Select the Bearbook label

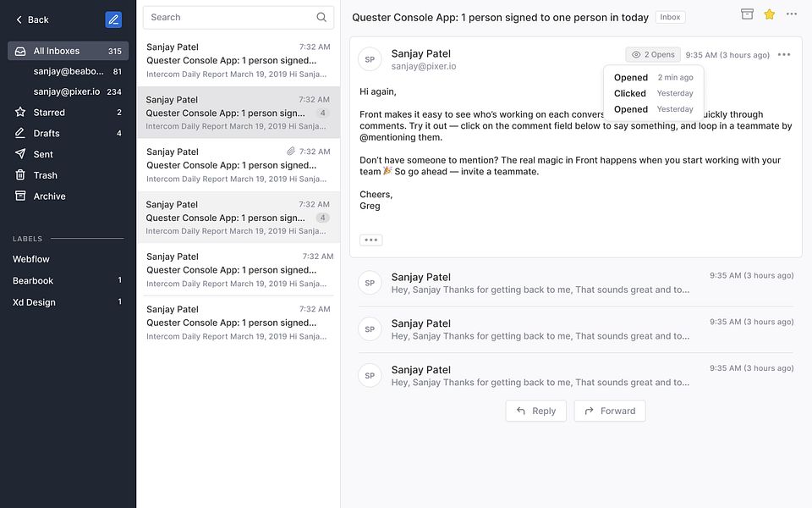coord(33,280)
